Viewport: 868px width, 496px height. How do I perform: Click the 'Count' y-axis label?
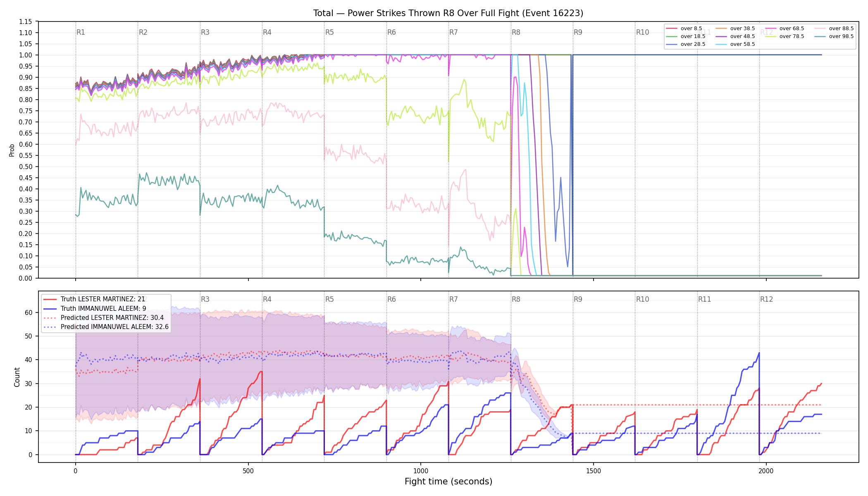[x=17, y=377]
